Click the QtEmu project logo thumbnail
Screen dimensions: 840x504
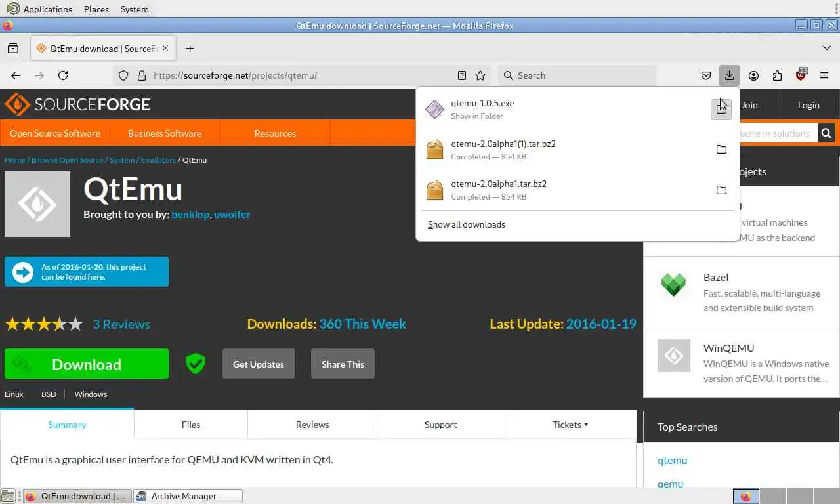coord(37,204)
